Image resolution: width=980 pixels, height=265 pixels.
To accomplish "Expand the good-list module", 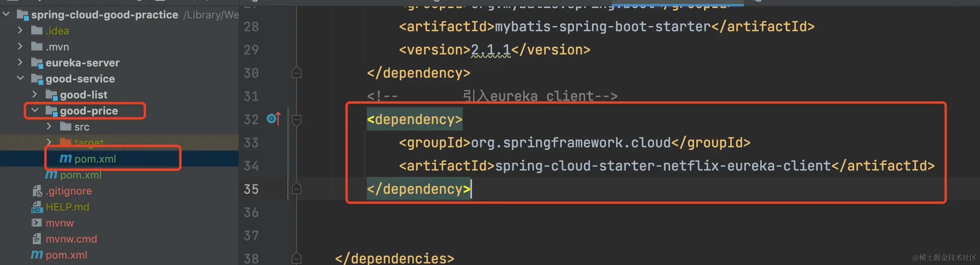I will (34, 94).
